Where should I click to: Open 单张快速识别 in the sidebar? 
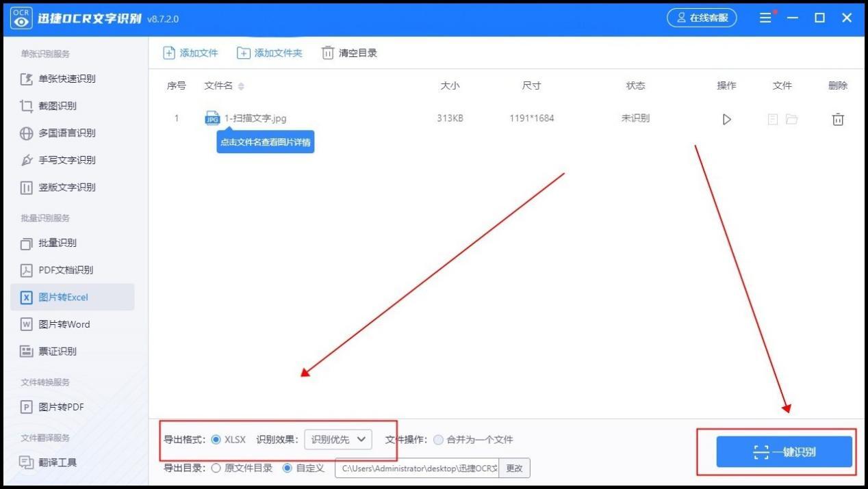click(66, 79)
